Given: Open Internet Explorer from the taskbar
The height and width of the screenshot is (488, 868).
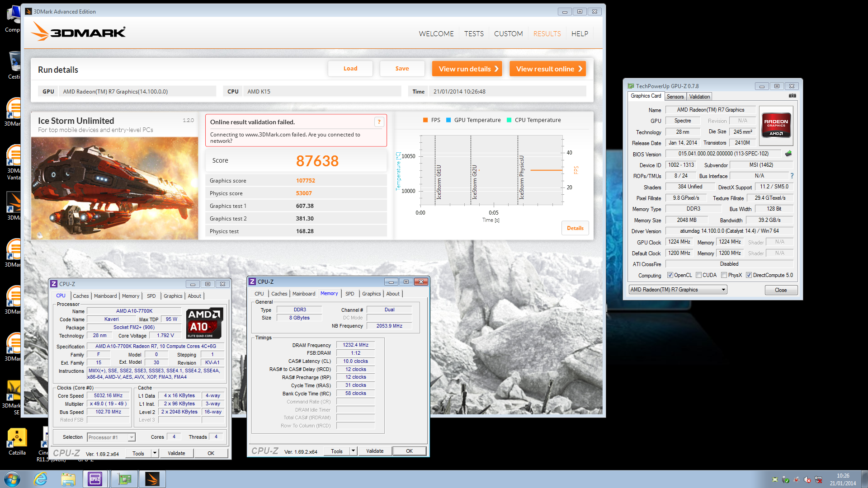Looking at the screenshot, I should point(41,479).
